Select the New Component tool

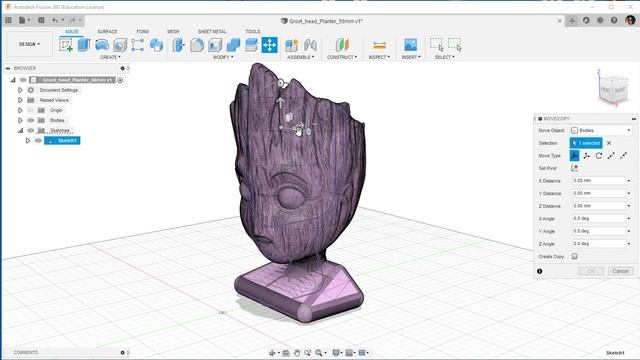point(291,45)
